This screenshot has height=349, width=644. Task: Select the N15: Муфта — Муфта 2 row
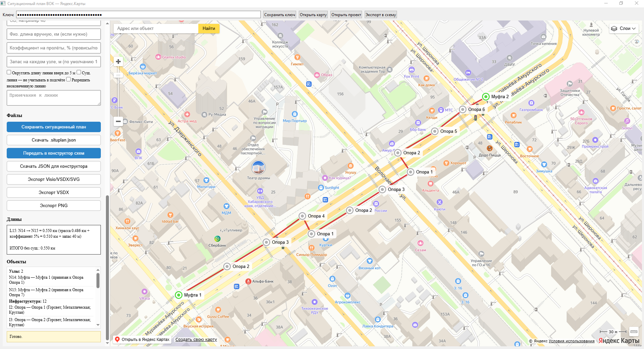[51, 293]
